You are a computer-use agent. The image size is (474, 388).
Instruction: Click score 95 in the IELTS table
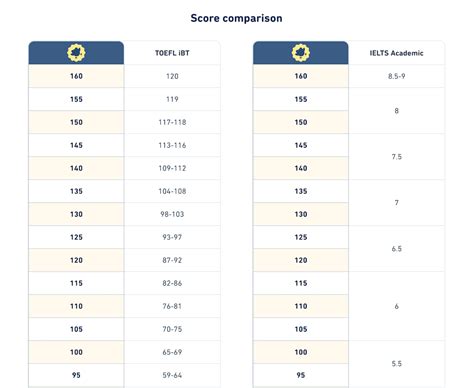pyautogui.click(x=301, y=375)
